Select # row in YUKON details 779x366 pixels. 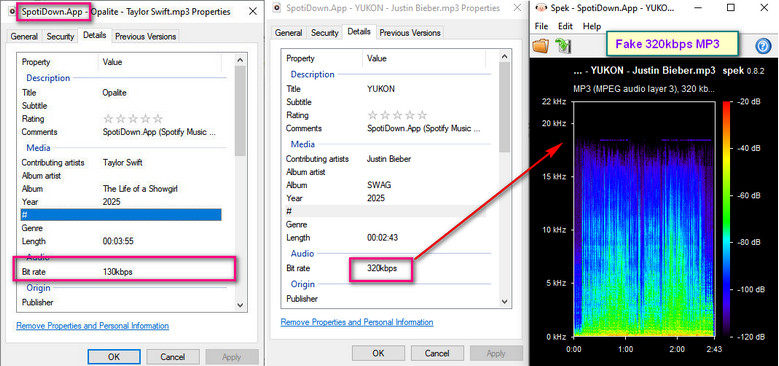click(385, 211)
